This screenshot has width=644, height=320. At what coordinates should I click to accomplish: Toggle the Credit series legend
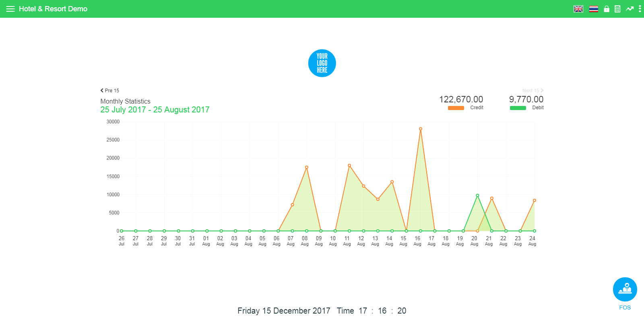pyautogui.click(x=477, y=108)
